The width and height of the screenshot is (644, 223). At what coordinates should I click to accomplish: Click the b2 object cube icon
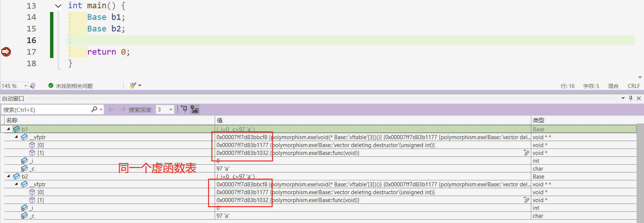[x=16, y=176]
